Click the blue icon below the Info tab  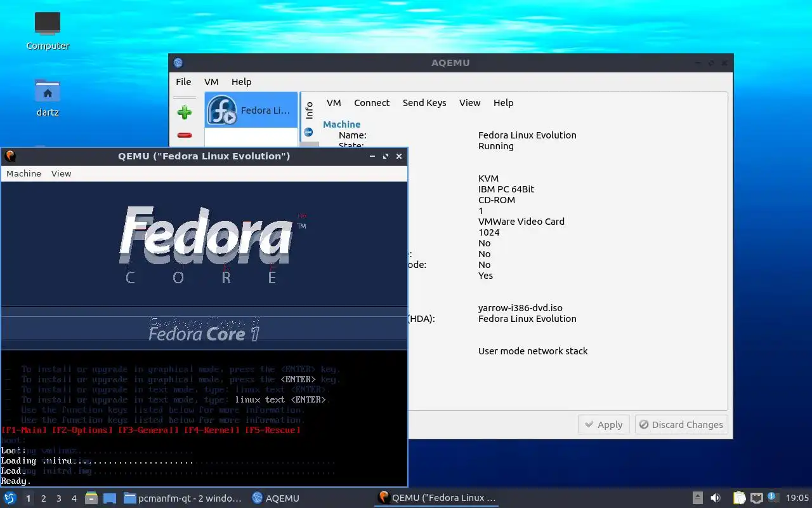(x=308, y=132)
